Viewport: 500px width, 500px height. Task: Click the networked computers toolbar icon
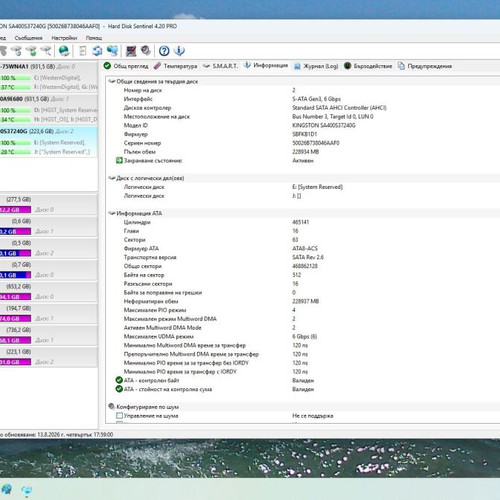(112, 51)
